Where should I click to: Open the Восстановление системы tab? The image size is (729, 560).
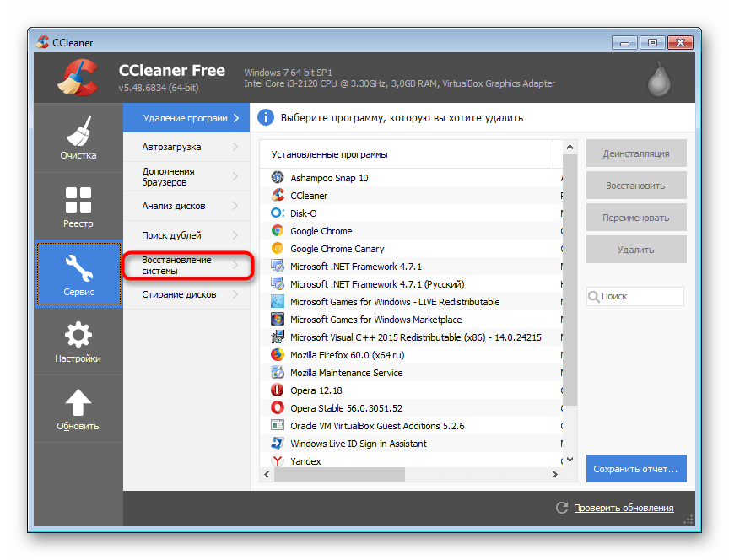[186, 265]
